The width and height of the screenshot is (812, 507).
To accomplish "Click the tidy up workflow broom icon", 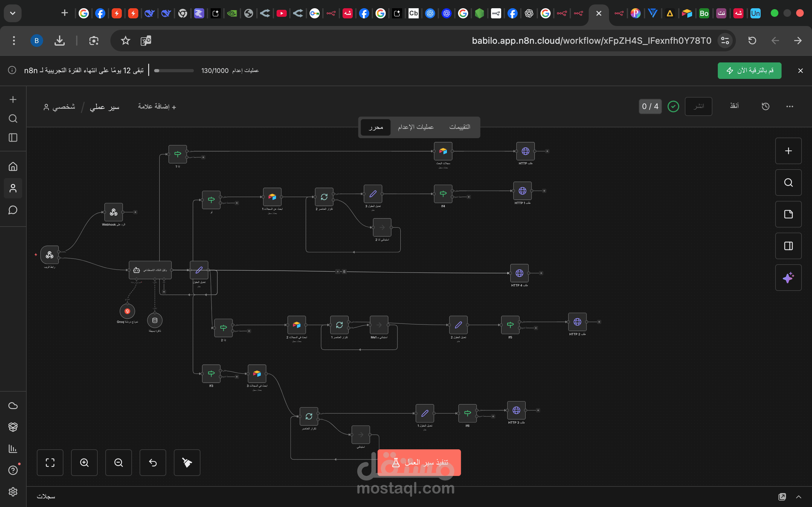I will pyautogui.click(x=187, y=462).
